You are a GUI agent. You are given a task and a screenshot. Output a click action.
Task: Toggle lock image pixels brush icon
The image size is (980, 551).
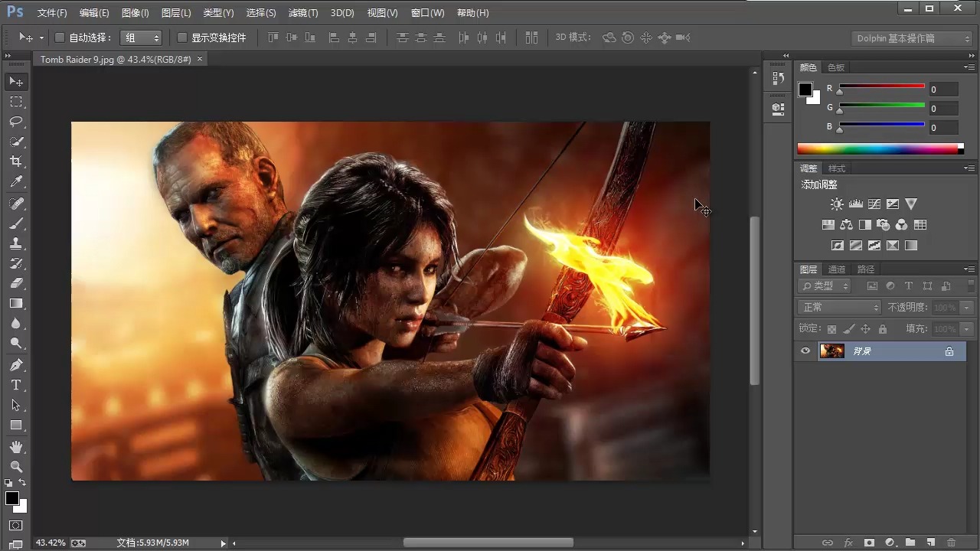tap(848, 329)
